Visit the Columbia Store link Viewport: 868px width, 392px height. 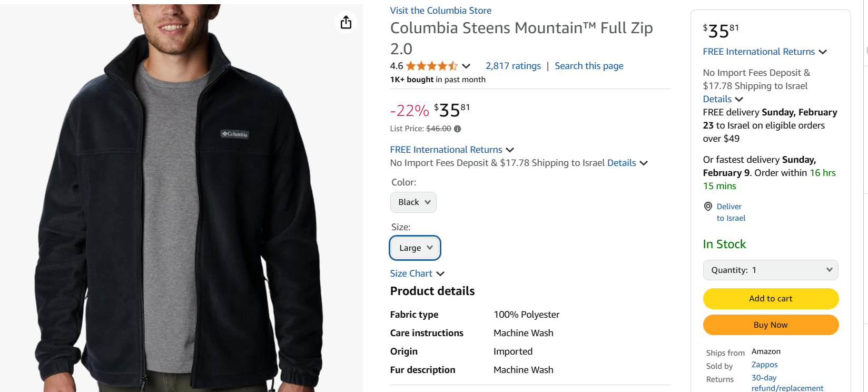pyautogui.click(x=440, y=11)
